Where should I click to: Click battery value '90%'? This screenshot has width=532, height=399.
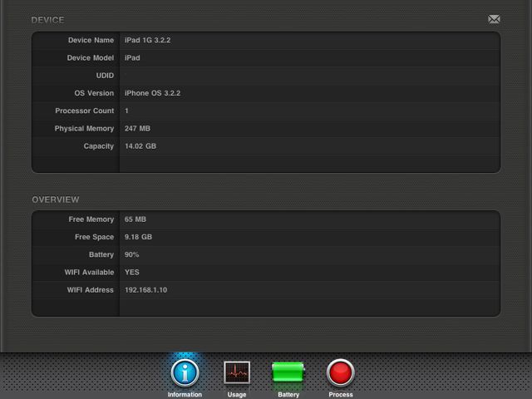tap(131, 254)
